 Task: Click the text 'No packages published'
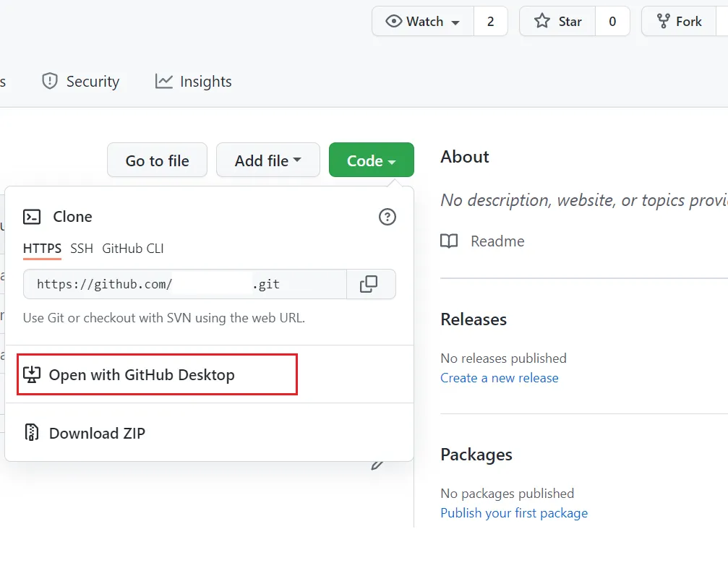[507, 494]
